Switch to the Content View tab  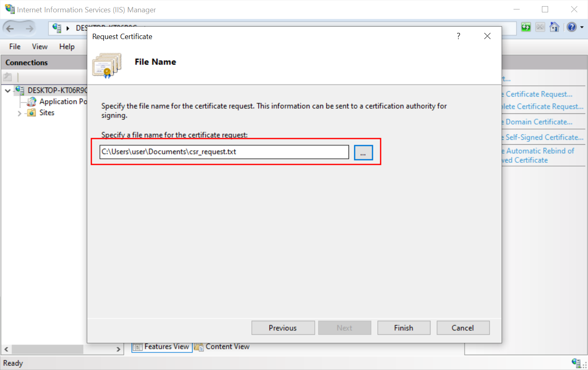tap(222, 347)
